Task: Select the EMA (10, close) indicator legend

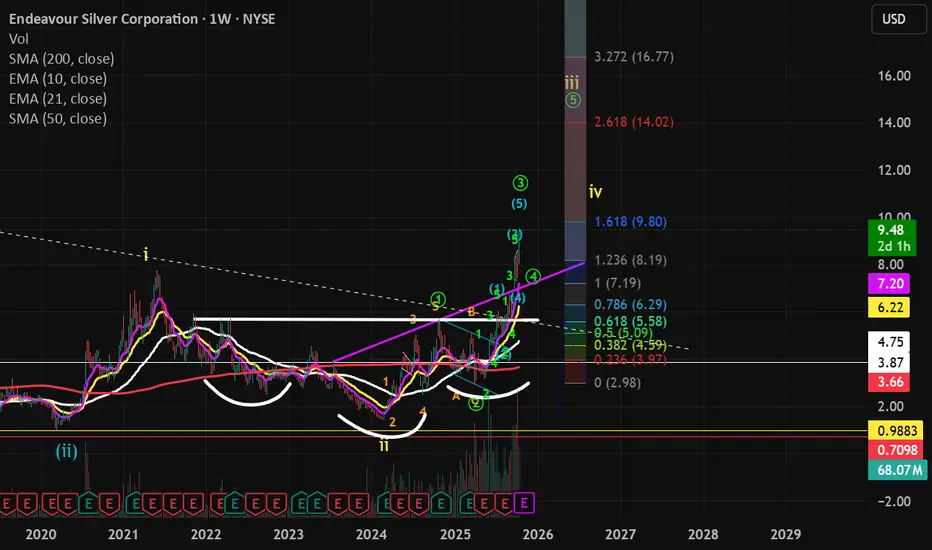Action: pos(58,78)
